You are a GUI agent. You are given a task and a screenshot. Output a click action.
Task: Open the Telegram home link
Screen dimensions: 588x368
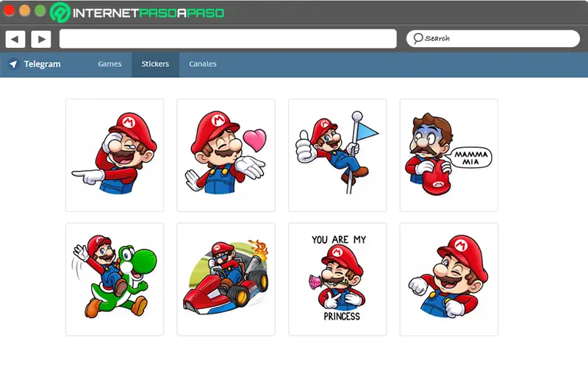[42, 64]
